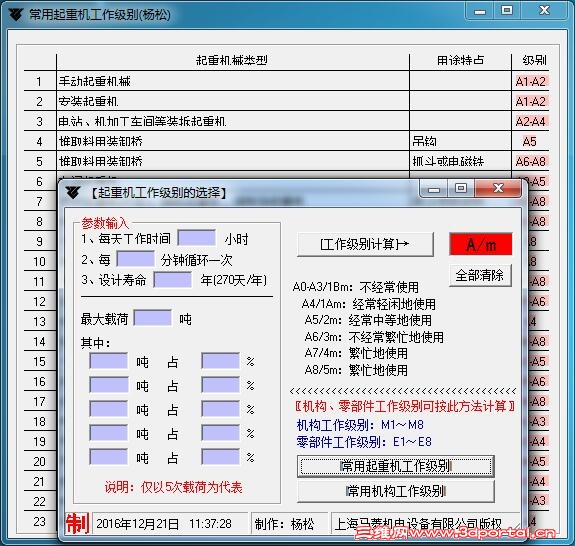Viewport: 575px width, 546px height.
Task: Focus the 分钟循环一次 minutes input field
Action: tap(135, 259)
